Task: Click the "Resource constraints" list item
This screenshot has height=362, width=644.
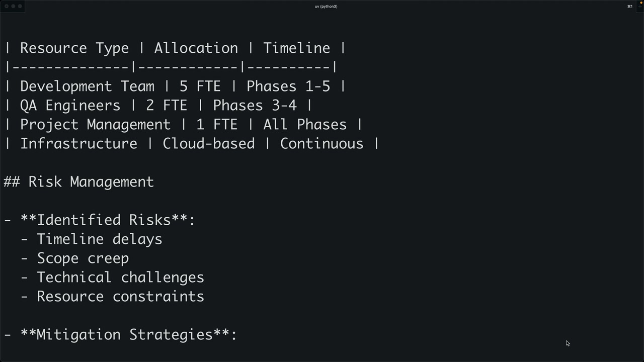Action: pyautogui.click(x=120, y=297)
